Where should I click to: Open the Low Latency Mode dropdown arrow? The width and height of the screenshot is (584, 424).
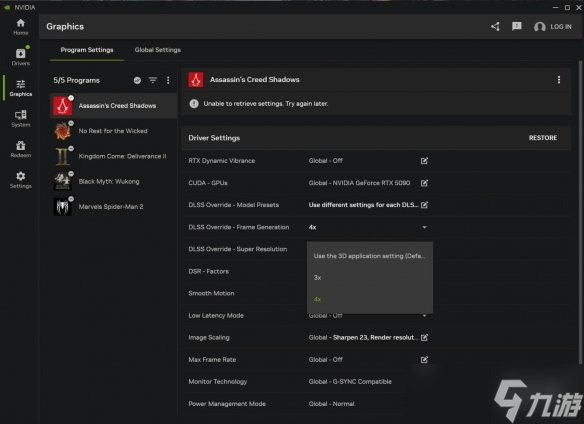pyautogui.click(x=424, y=316)
